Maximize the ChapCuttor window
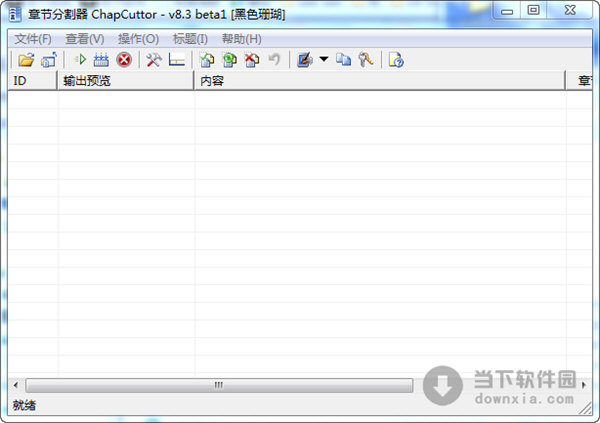The height and width of the screenshot is (423, 600). click(533, 10)
